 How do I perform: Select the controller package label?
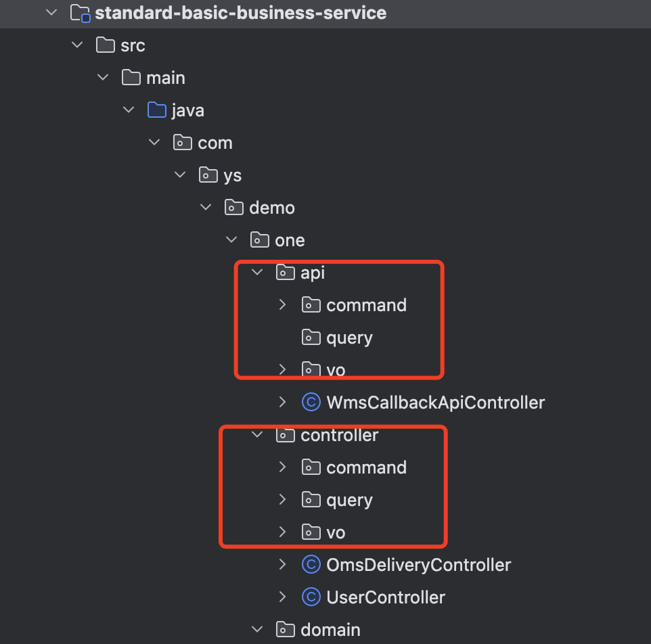(x=340, y=435)
